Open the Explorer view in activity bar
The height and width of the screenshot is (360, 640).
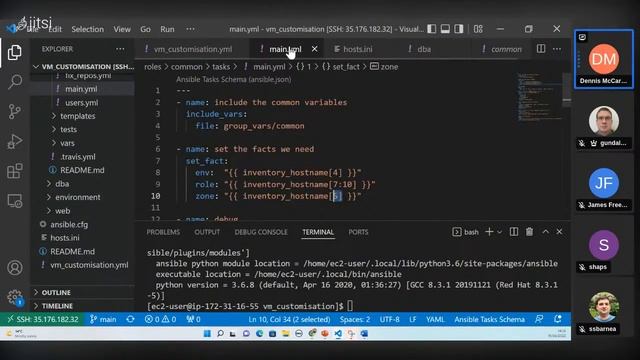tap(15, 53)
